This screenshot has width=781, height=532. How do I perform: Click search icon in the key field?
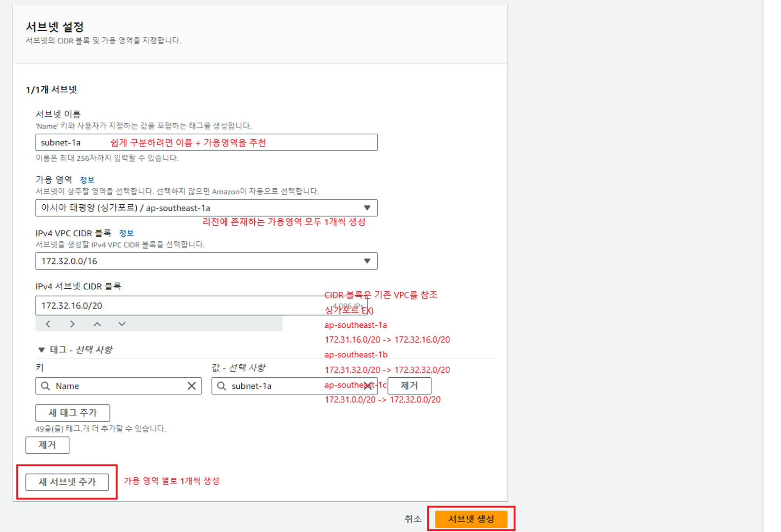pos(46,386)
